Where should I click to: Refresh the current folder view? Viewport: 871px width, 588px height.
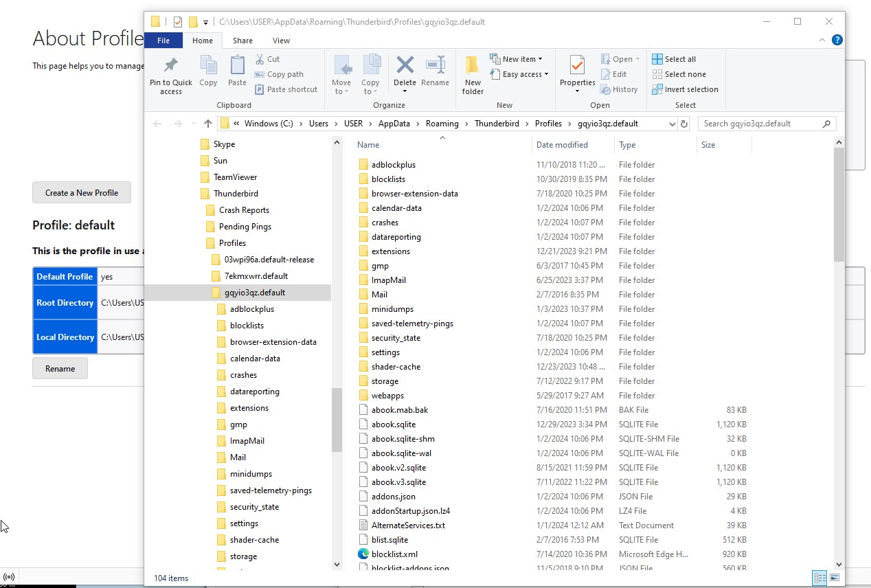683,124
